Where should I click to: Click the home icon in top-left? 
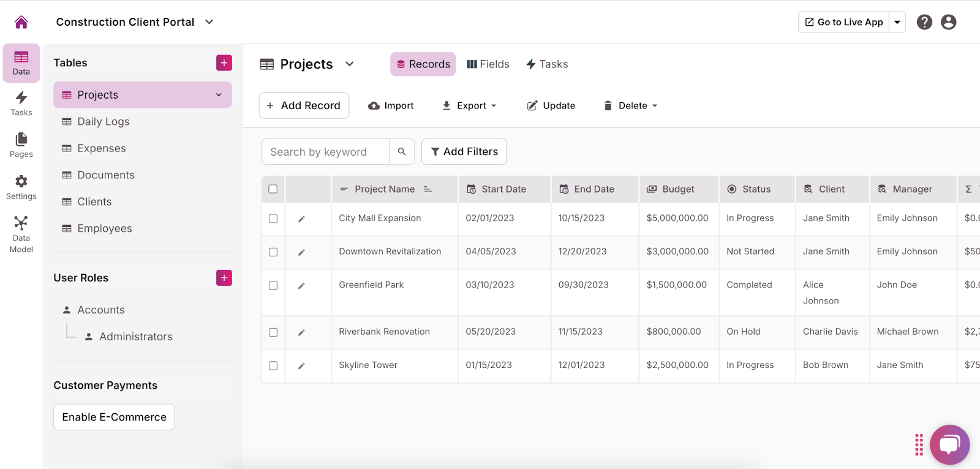(21, 22)
